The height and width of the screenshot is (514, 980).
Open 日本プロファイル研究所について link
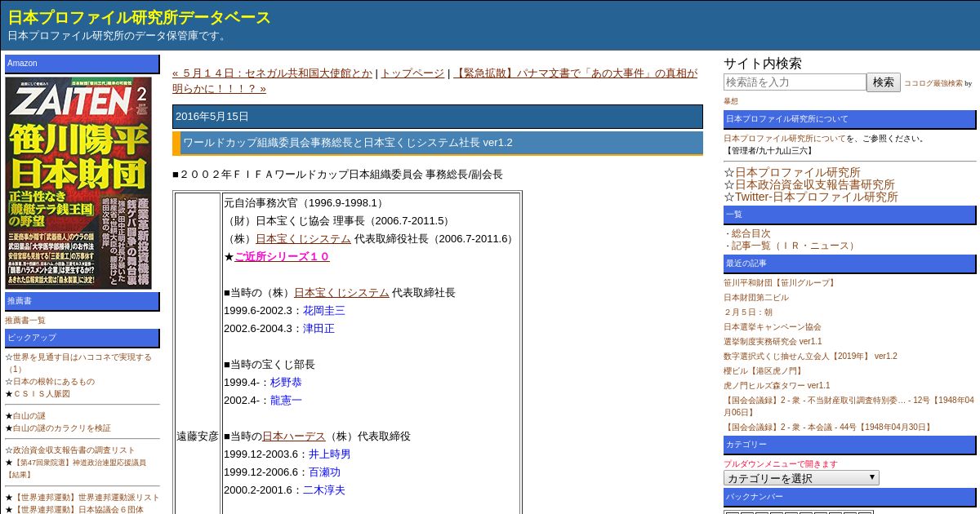[785, 139]
